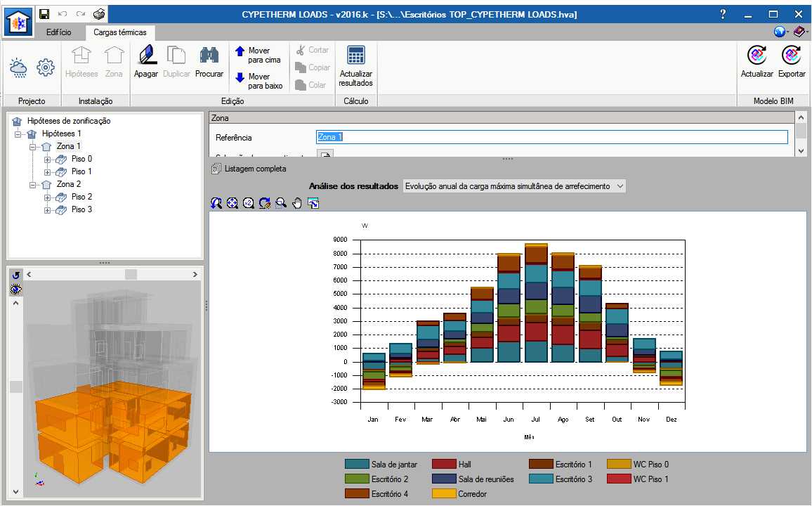The image size is (812, 506).
Task: Collapse the Zona 2 tree node
Action: pyautogui.click(x=32, y=185)
